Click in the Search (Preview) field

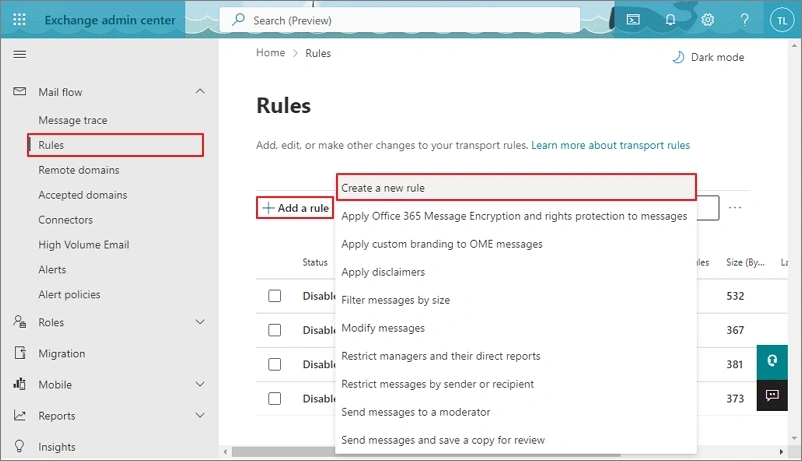click(x=400, y=20)
